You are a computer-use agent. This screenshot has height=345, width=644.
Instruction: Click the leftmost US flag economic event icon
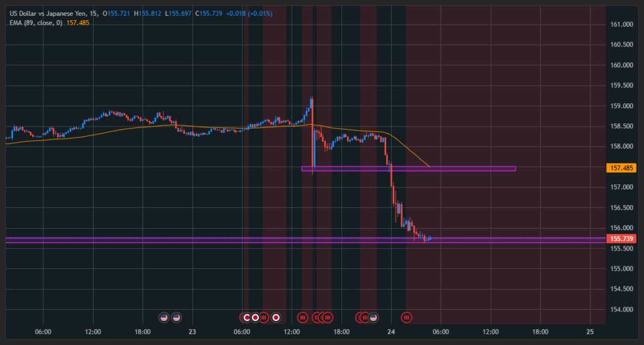coord(164,317)
